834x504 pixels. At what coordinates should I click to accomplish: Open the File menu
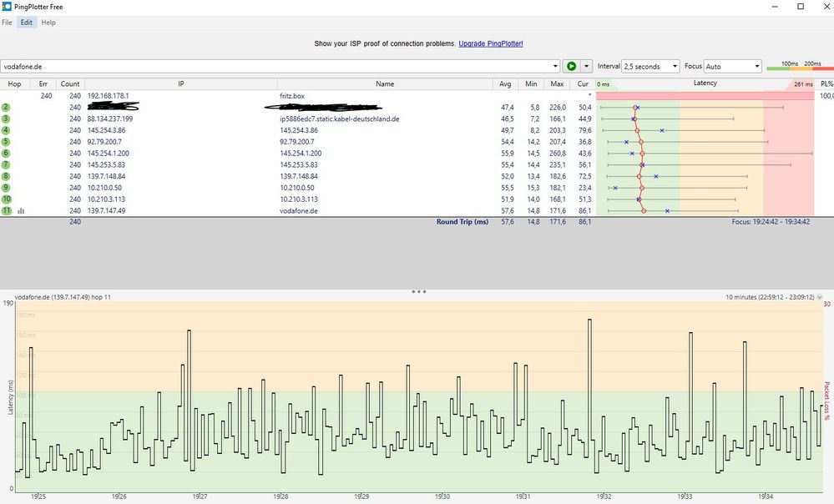pyautogui.click(x=7, y=23)
